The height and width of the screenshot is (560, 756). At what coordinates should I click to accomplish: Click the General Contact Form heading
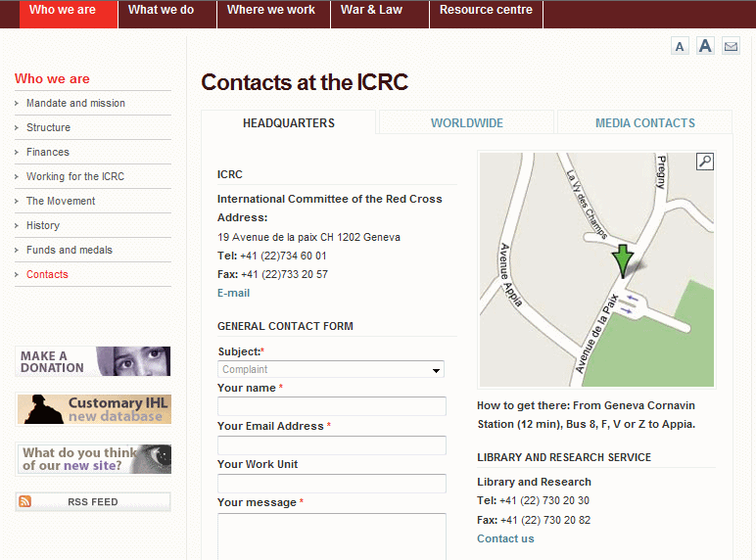[285, 326]
